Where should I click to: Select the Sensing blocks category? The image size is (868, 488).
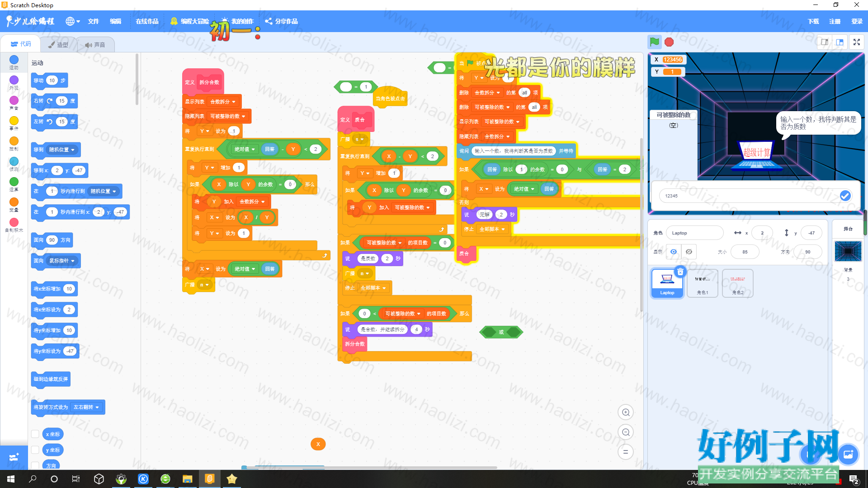click(x=14, y=164)
